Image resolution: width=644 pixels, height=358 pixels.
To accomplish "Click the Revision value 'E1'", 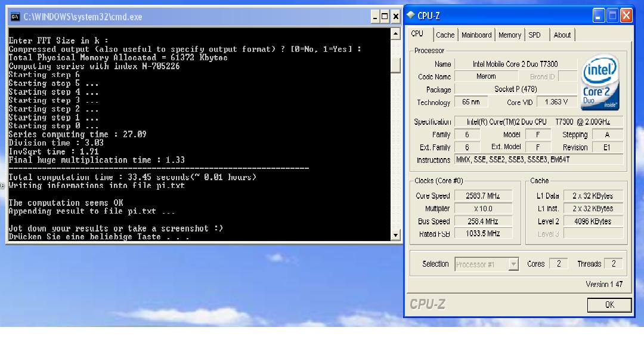I will tap(607, 147).
